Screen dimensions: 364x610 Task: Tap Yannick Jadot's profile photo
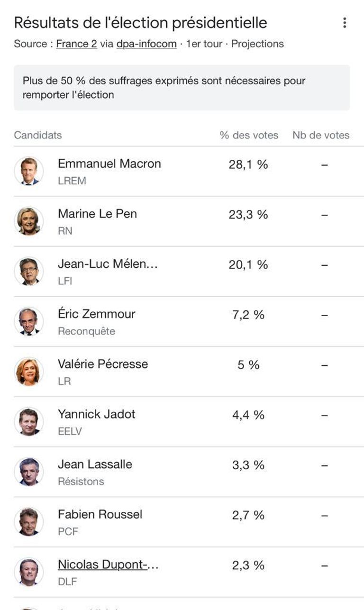[x=29, y=422]
